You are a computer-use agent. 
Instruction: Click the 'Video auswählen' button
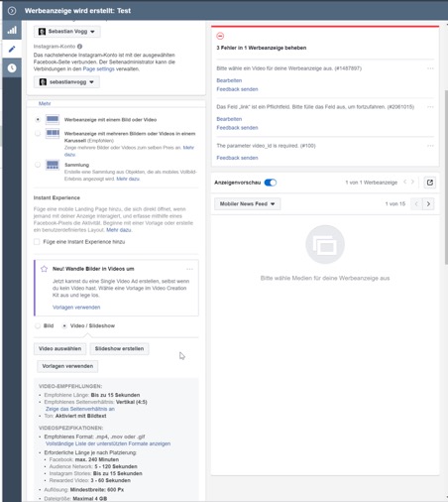[59, 348]
